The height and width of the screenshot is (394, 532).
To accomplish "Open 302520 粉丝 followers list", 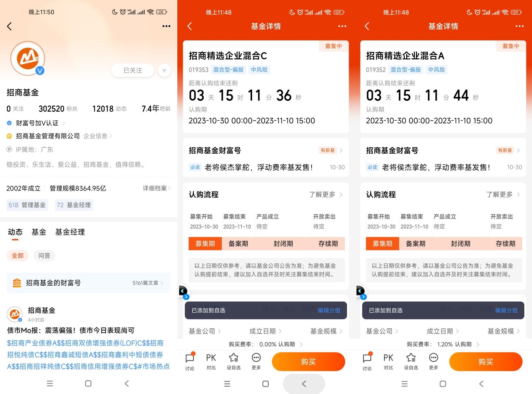I will [x=58, y=109].
